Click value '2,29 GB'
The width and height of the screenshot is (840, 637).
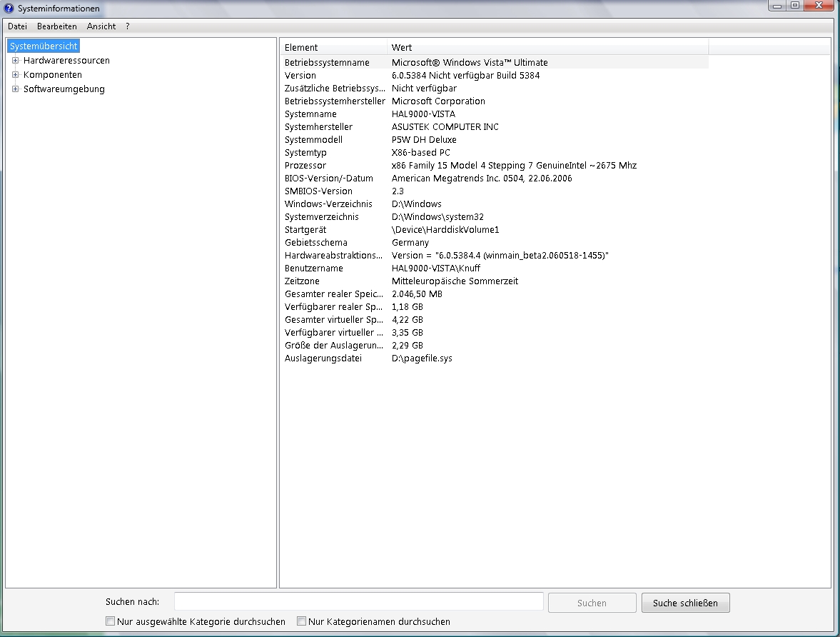click(408, 346)
